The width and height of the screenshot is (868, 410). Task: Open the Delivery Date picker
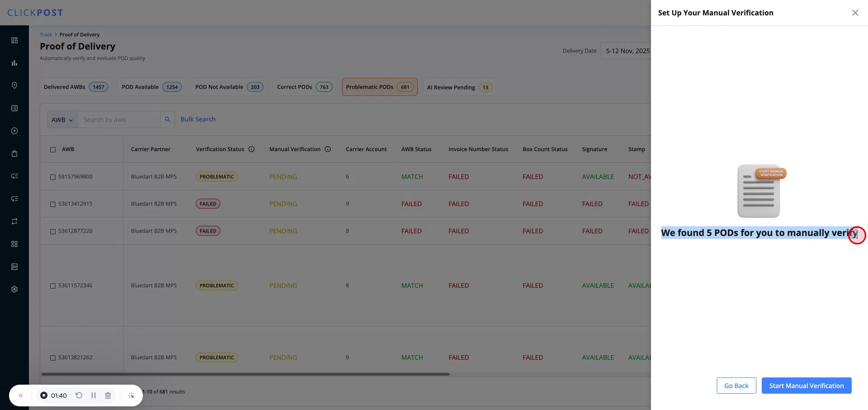pyautogui.click(x=628, y=51)
